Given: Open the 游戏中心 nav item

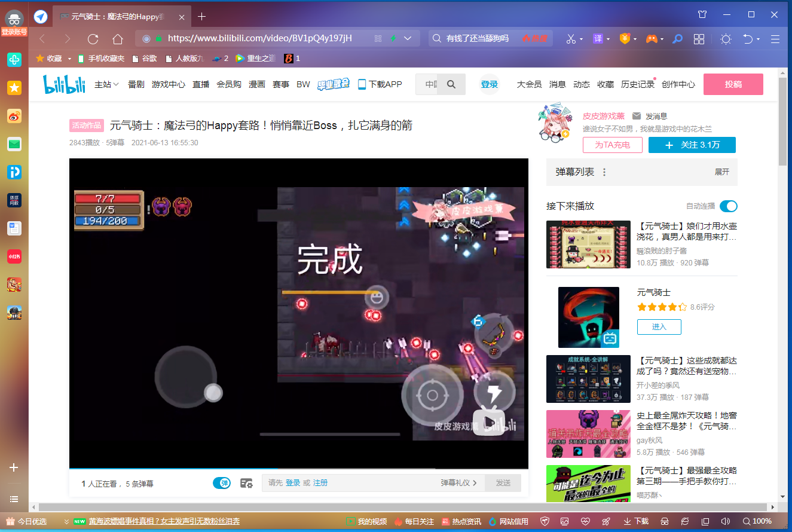Looking at the screenshot, I should tap(169, 84).
